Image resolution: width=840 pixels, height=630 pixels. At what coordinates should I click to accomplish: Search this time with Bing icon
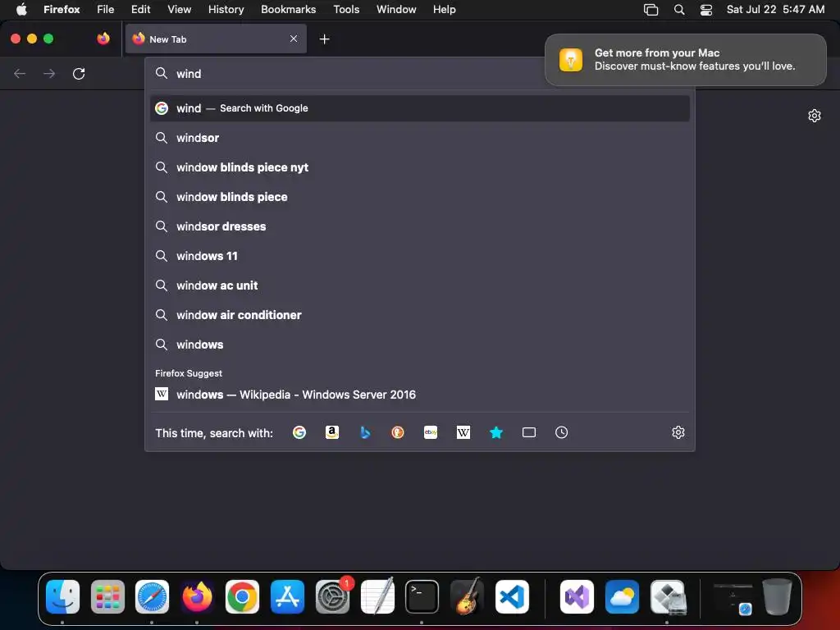click(365, 432)
